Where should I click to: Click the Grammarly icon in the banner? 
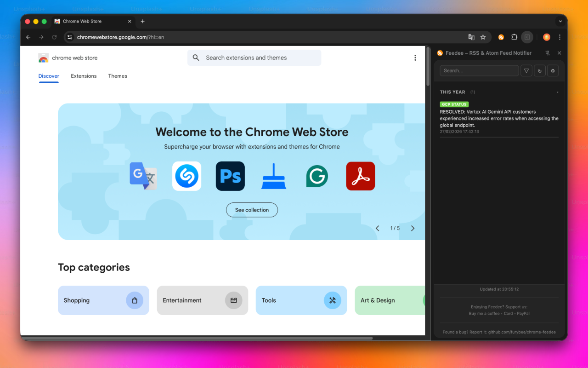[x=317, y=176]
